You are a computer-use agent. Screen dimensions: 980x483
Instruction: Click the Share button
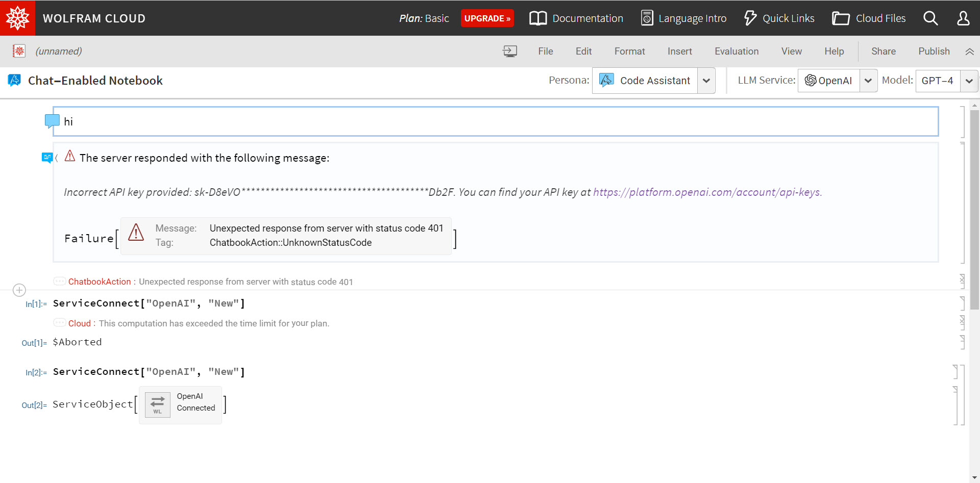click(884, 51)
